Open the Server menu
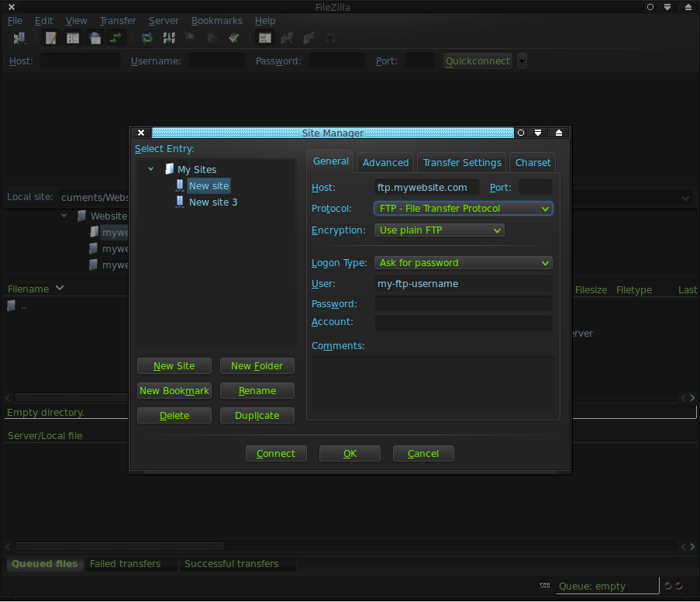700x602 pixels. coord(164,21)
